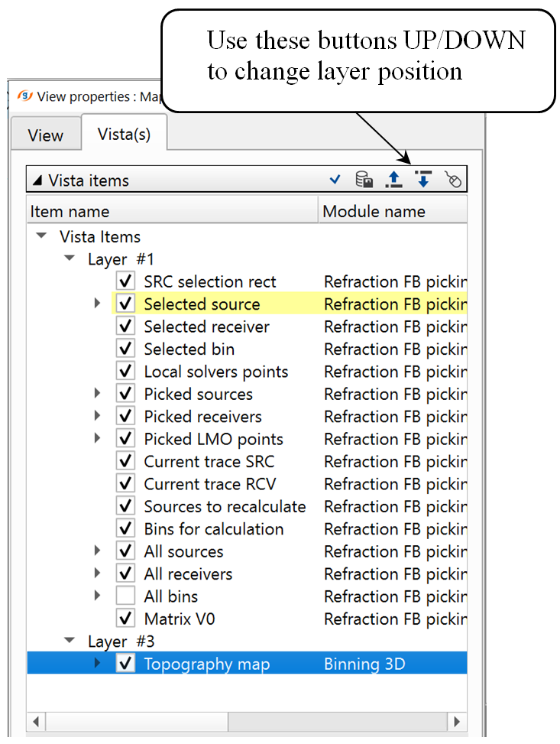Click the app icon in the window title bar
The image size is (560, 744).
[24, 96]
